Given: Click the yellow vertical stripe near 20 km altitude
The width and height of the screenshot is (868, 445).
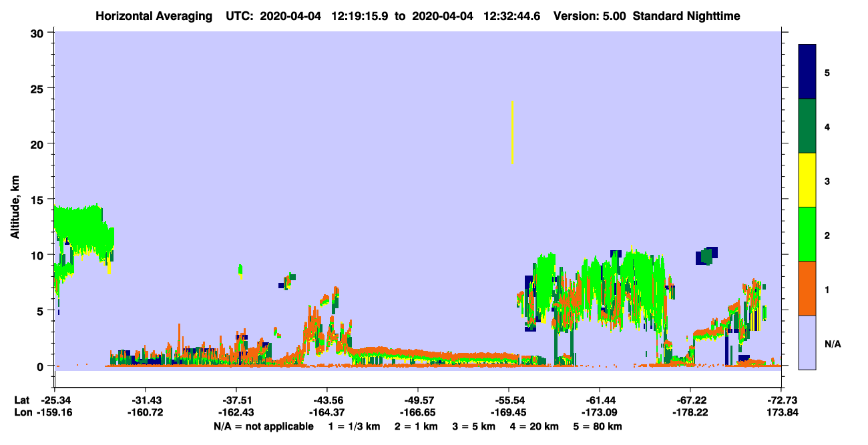Looking at the screenshot, I should (512, 132).
